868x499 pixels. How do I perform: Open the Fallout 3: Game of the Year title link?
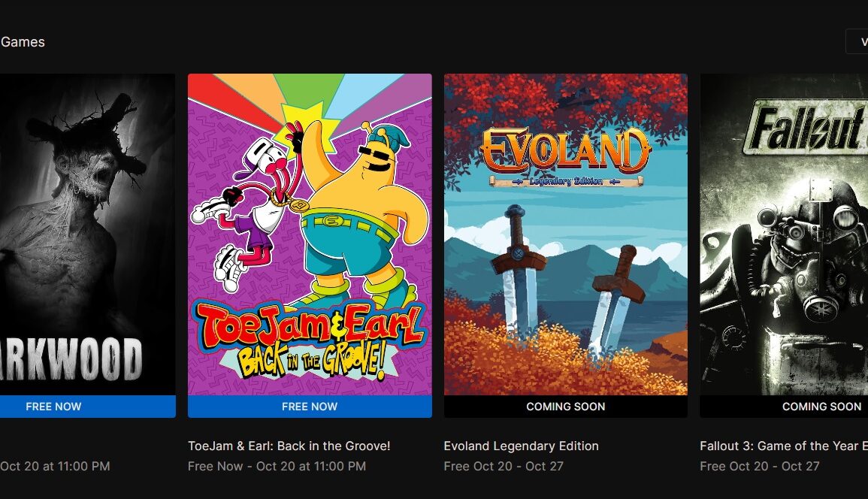pos(783,446)
